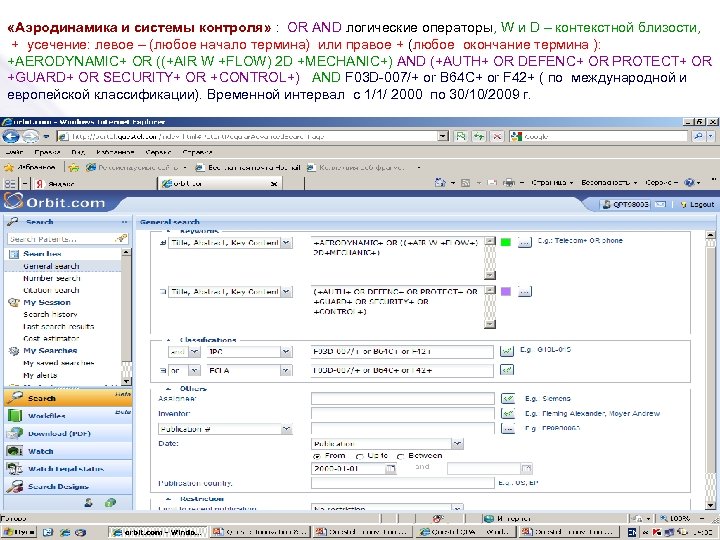Open the Publication # field dropdown
This screenshot has width=720, height=540.
(286, 429)
